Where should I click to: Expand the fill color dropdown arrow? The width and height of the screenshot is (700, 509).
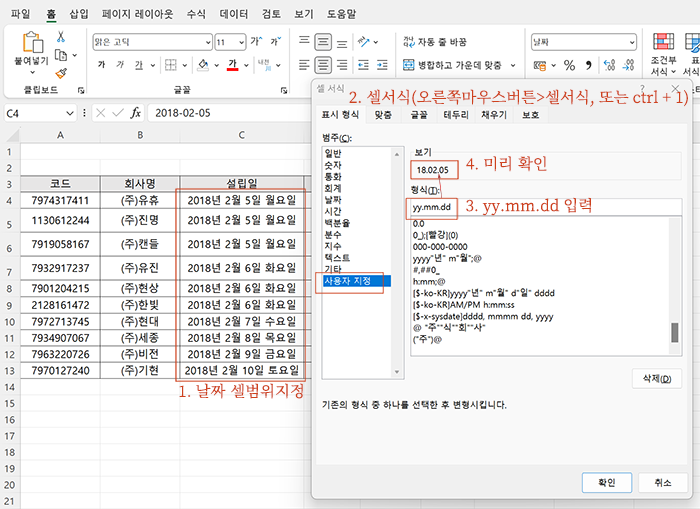(217, 65)
